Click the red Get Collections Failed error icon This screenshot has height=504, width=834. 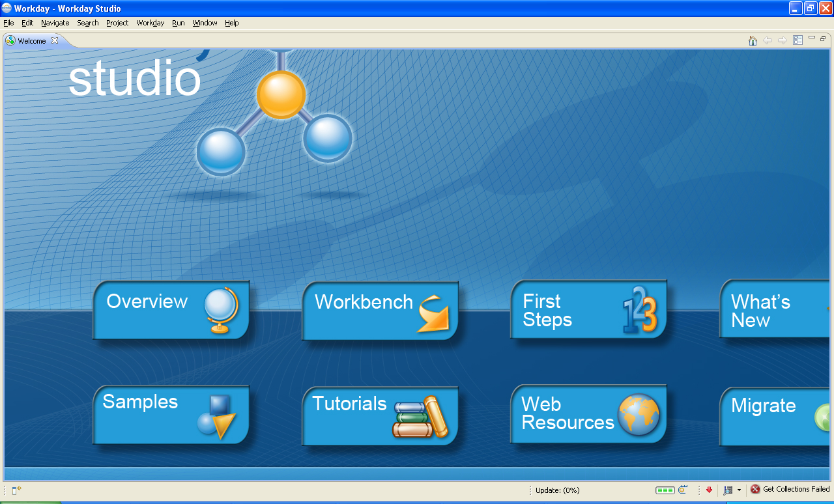click(755, 489)
